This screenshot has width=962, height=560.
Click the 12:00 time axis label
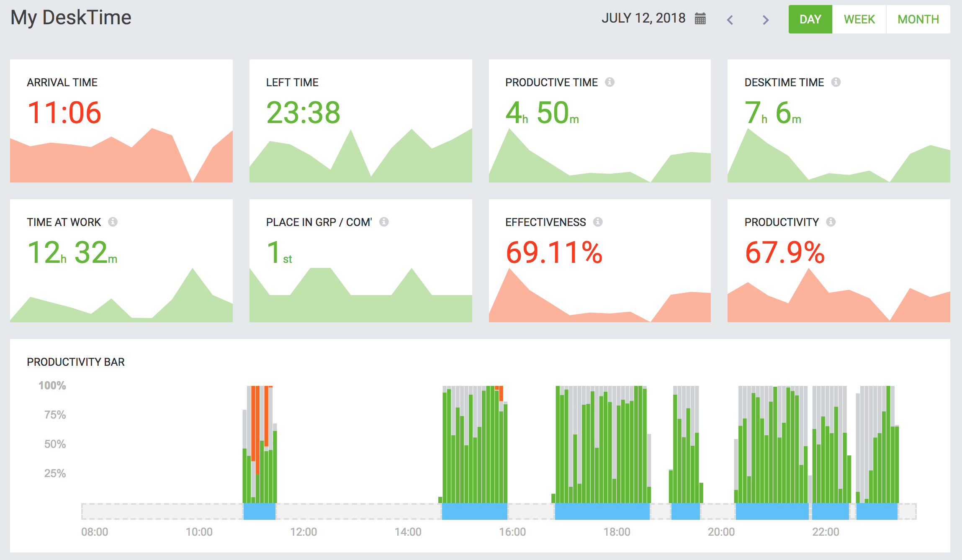tap(304, 532)
